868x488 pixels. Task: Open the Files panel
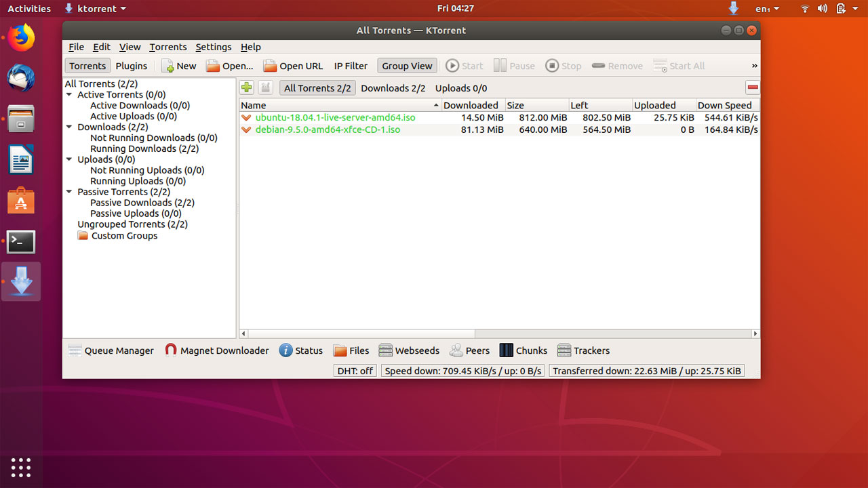[x=351, y=350]
